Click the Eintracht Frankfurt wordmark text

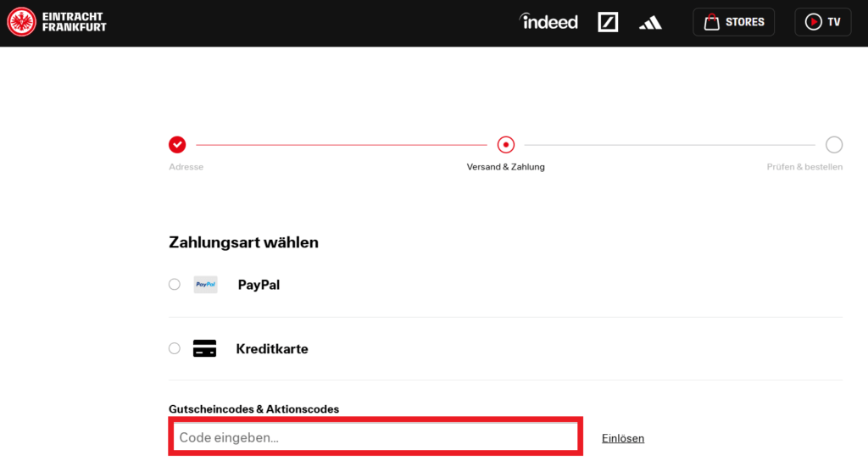75,22
